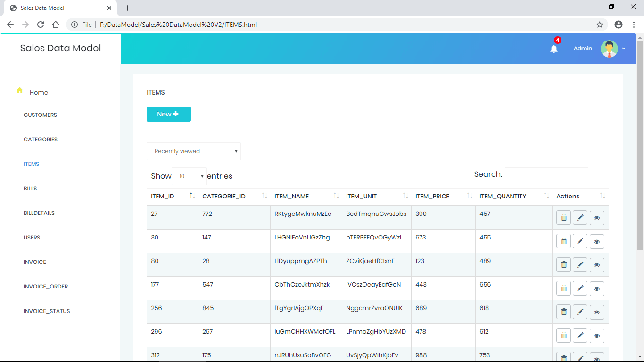Open BILLDETAILS in the sidebar
The width and height of the screenshot is (644, 362).
(x=39, y=213)
